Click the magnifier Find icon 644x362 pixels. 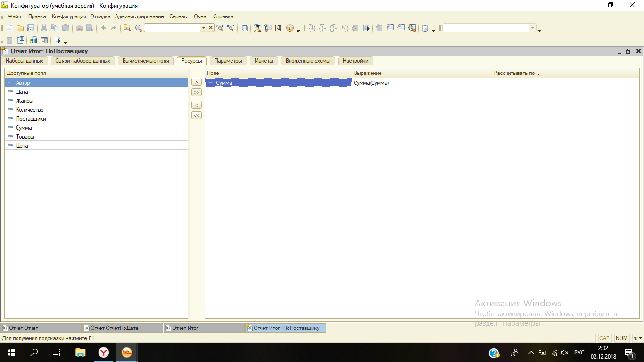[x=138, y=28]
